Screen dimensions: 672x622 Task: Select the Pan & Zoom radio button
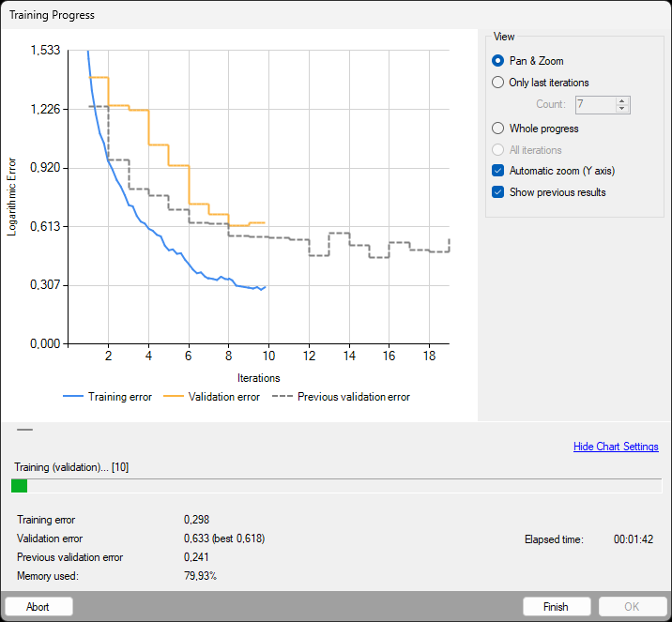click(498, 61)
